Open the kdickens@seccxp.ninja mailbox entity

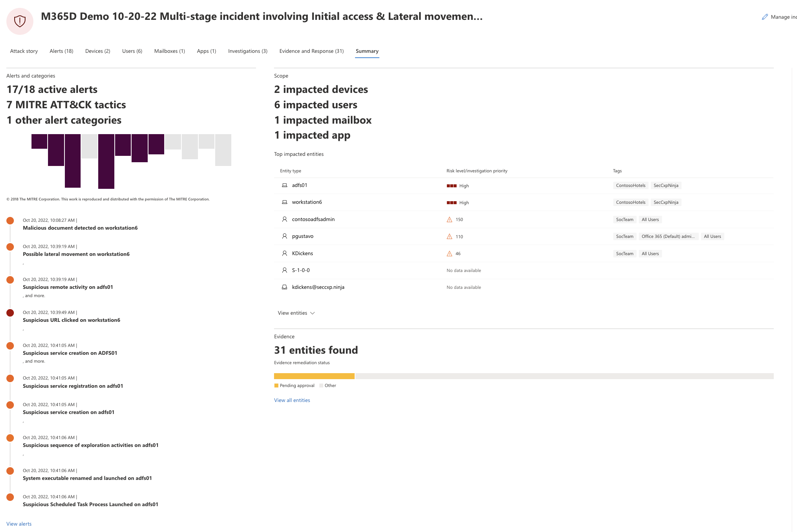pyautogui.click(x=318, y=287)
